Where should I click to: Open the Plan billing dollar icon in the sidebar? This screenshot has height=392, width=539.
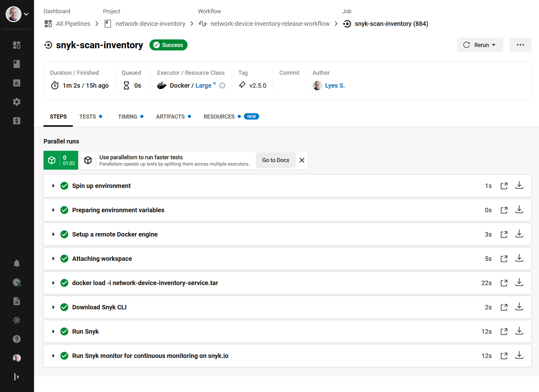tap(17, 121)
